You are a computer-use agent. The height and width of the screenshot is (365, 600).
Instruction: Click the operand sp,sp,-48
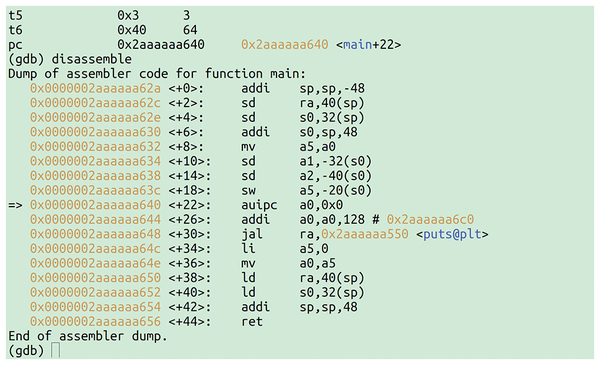332,89
